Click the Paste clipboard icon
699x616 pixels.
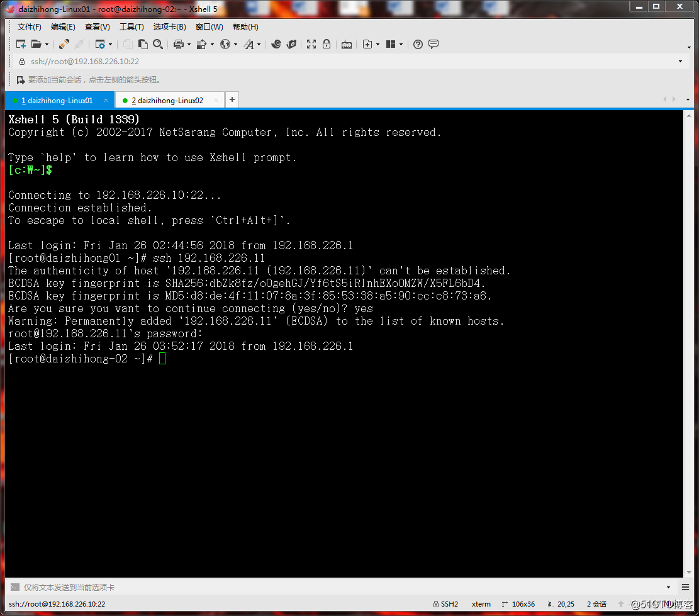143,44
